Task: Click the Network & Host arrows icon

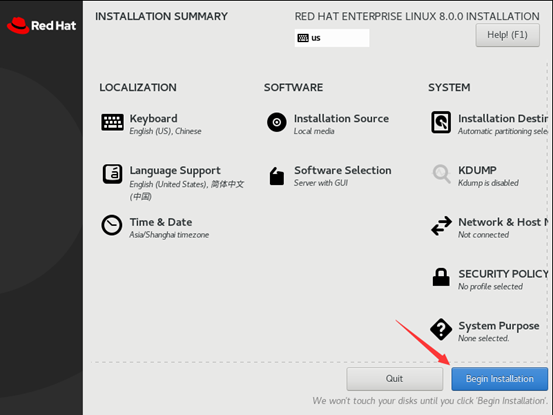Action: click(441, 226)
